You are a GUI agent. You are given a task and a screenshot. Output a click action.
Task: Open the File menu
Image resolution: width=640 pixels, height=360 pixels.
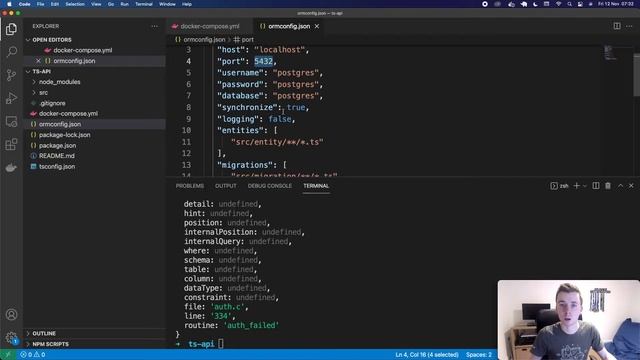[40, 4]
